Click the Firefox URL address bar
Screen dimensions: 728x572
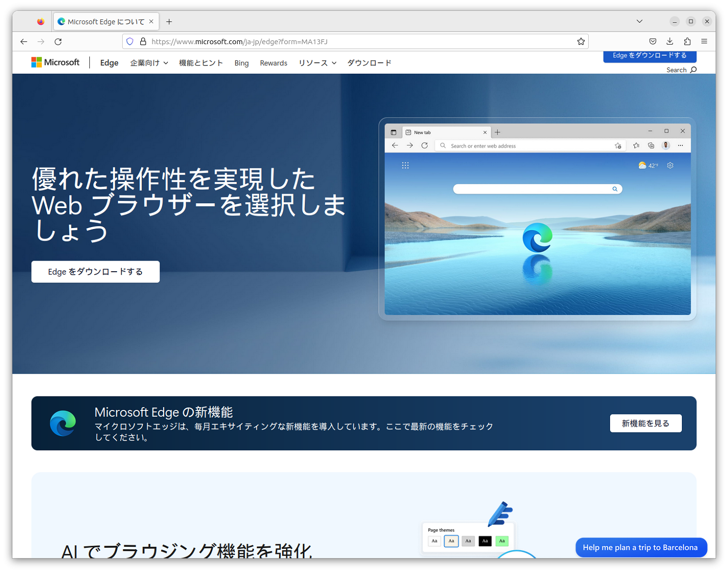356,42
